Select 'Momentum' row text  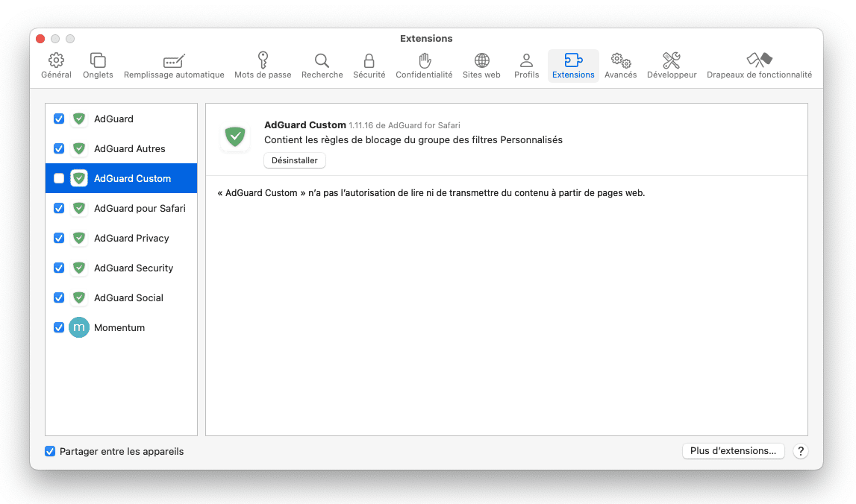click(x=119, y=327)
